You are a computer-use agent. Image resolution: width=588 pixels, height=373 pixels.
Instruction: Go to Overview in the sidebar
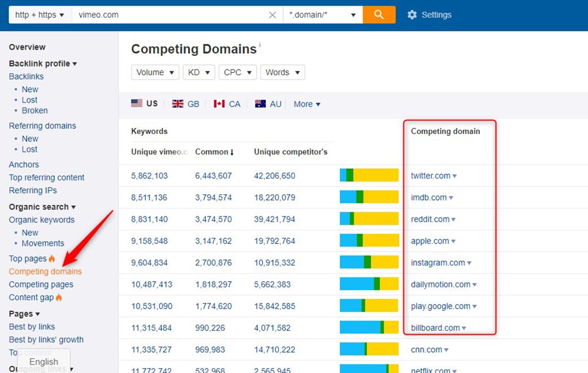[27, 47]
